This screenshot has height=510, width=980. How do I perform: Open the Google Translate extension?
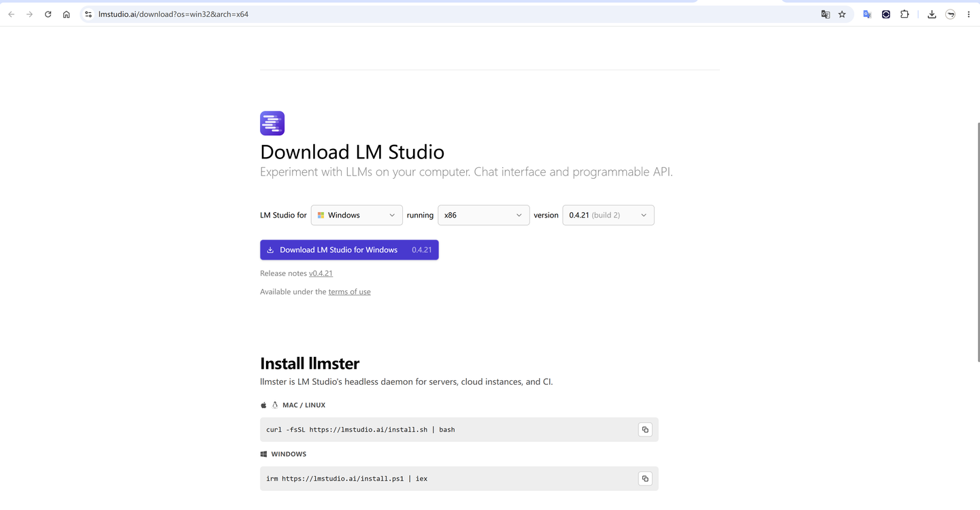click(867, 14)
